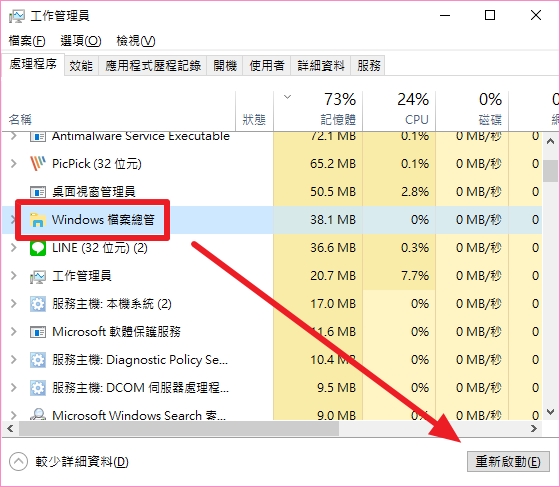Open the 檢視(V) menu
Viewport: 560px width, 487px height.
point(136,41)
